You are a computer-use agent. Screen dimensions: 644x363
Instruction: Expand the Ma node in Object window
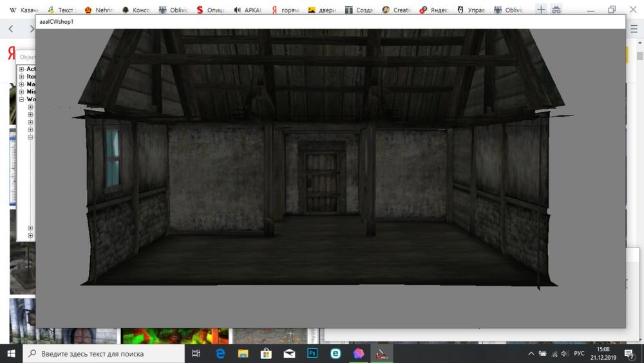[x=22, y=84]
